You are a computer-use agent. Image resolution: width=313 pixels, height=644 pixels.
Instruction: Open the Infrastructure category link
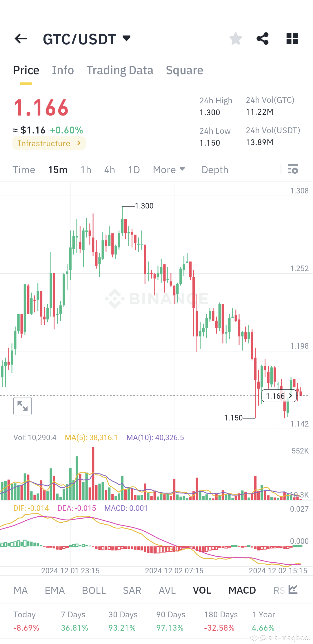49,143
